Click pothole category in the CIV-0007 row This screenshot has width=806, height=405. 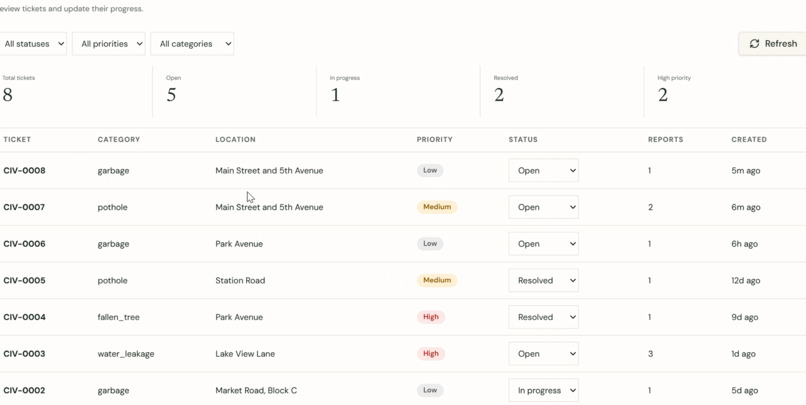[113, 207]
